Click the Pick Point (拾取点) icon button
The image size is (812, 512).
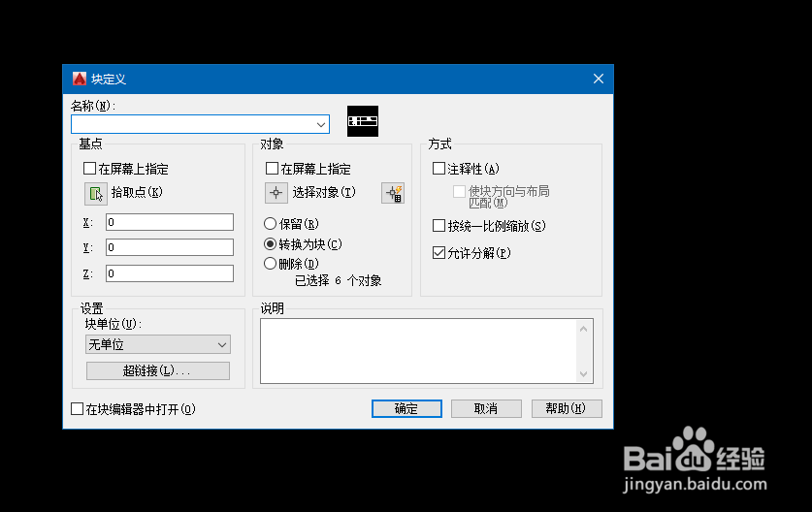pyautogui.click(x=96, y=194)
